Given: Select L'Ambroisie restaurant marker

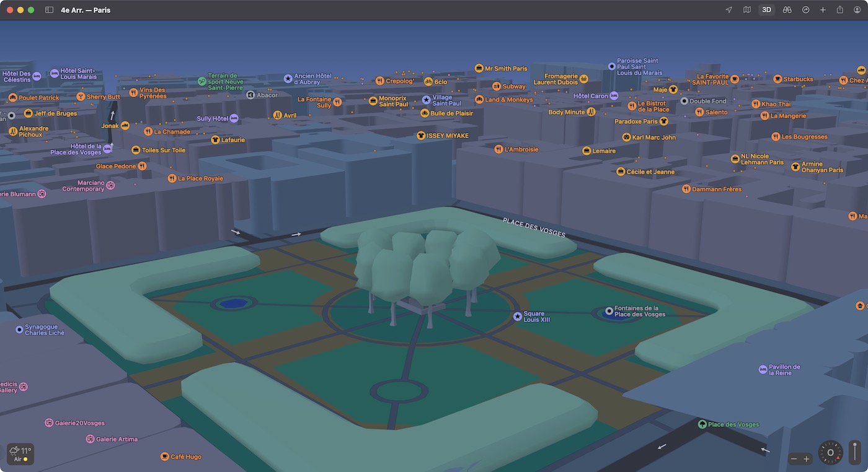Looking at the screenshot, I should point(498,149).
